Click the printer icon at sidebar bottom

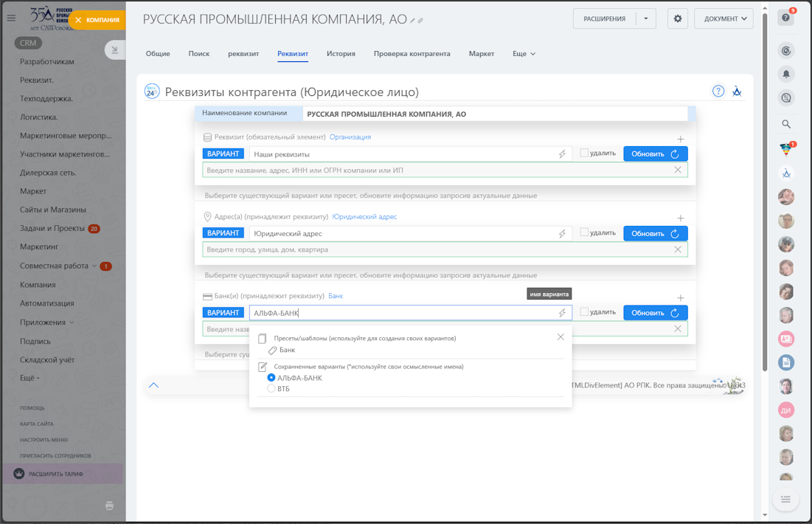click(x=110, y=506)
